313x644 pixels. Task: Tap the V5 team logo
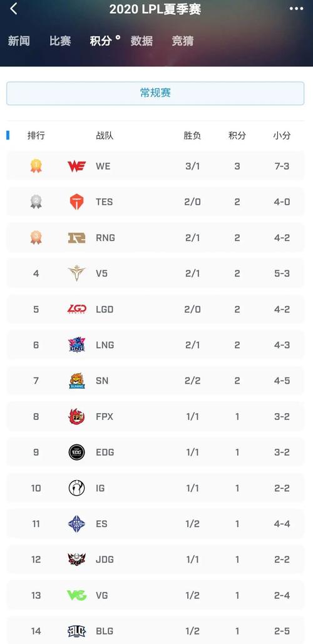point(77,273)
